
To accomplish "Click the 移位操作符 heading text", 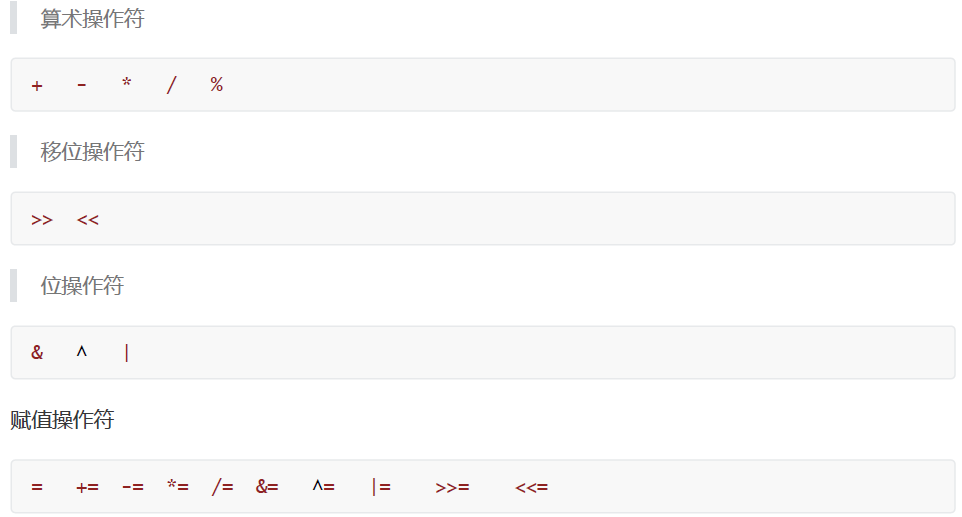I will point(92,152).
